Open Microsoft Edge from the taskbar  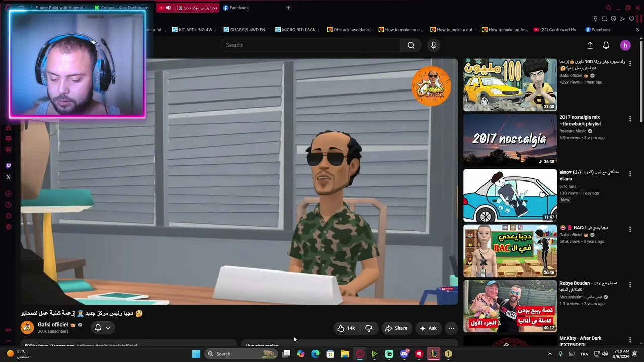(x=315, y=354)
